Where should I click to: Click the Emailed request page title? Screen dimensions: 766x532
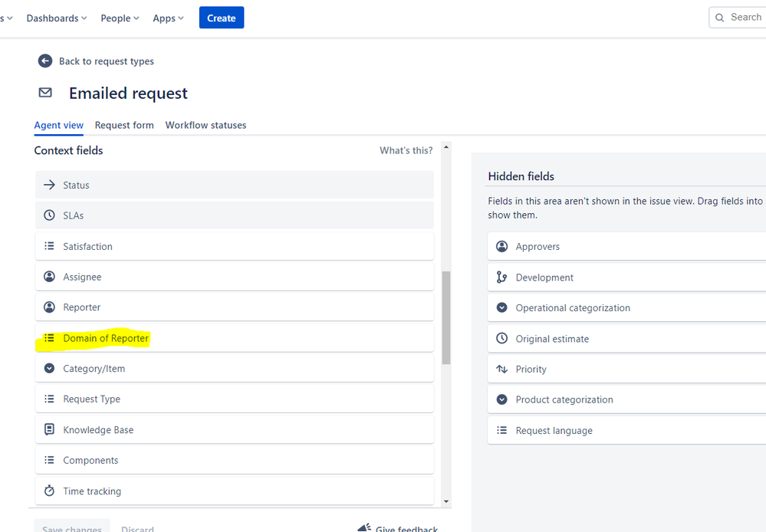(x=128, y=93)
